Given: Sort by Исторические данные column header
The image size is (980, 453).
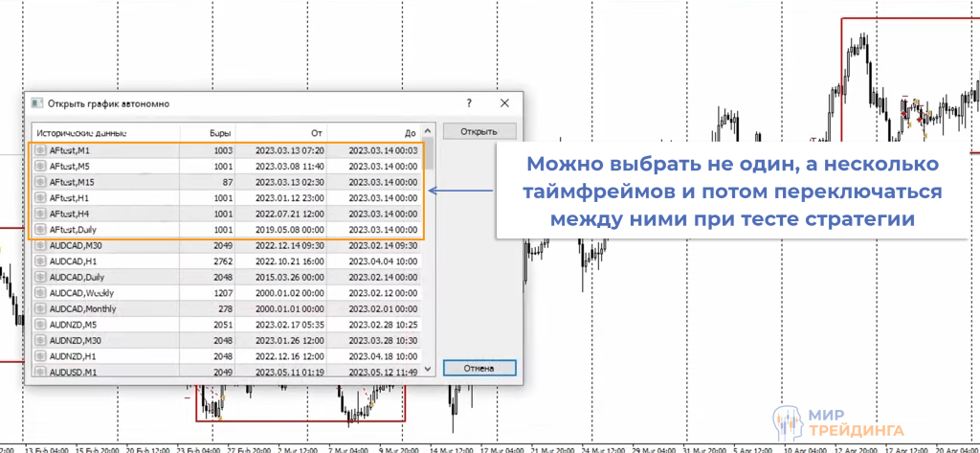Looking at the screenshot, I should click(x=106, y=133).
